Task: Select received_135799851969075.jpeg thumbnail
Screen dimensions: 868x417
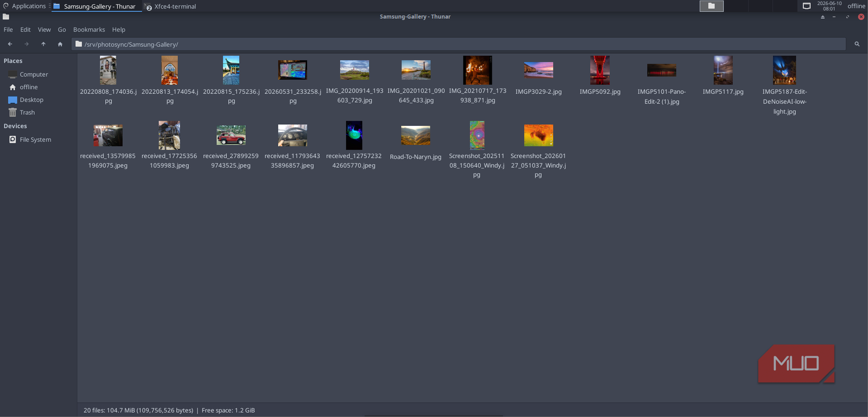Action: click(108, 135)
